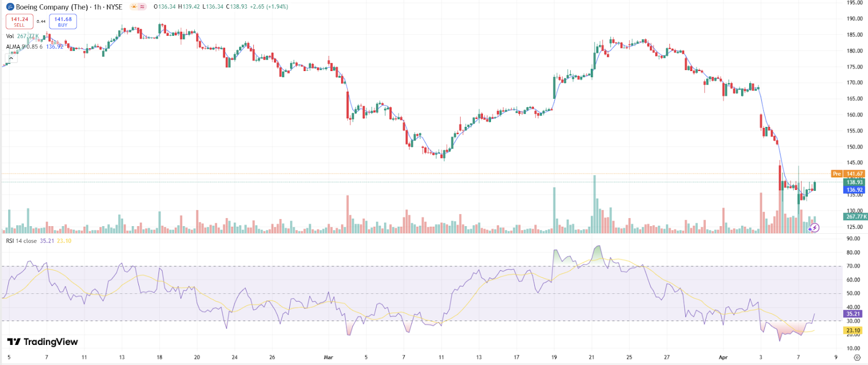This screenshot has height=365, width=868.
Task: Click the orange Pre 141.67 price label
Action: [x=848, y=174]
